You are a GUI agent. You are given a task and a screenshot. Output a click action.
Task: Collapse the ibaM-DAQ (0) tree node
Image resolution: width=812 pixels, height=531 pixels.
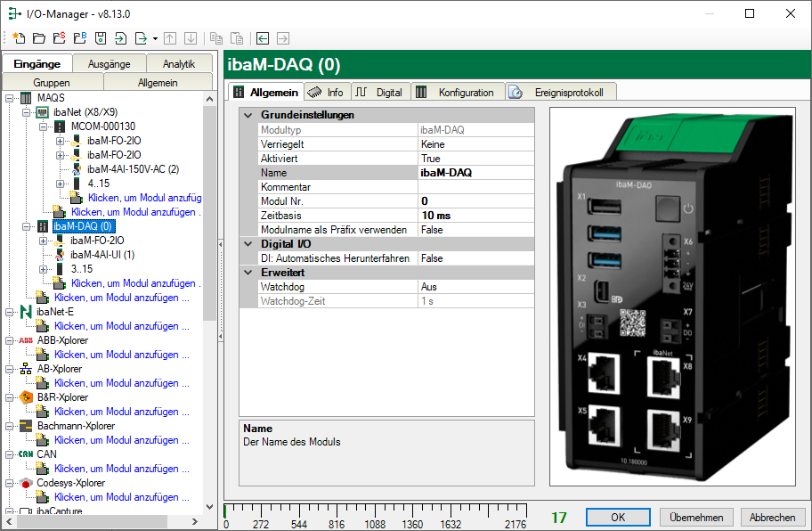28,226
